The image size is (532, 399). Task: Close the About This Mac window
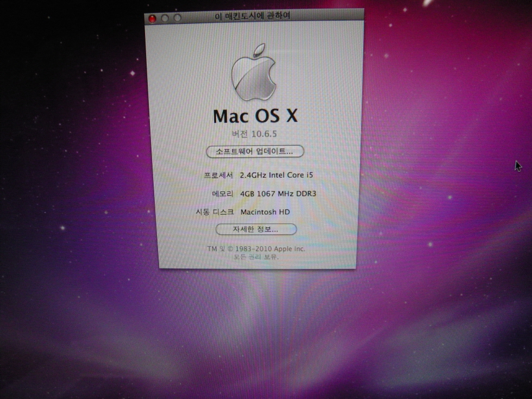tap(153, 18)
